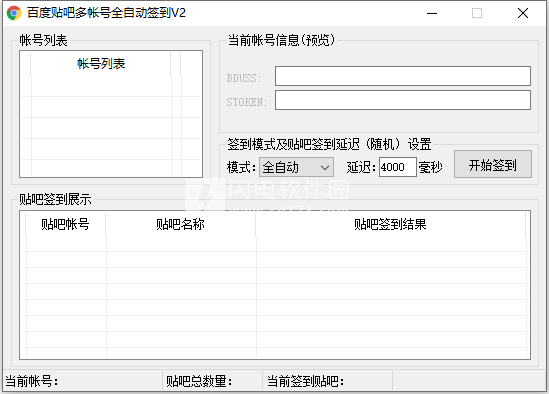Viewport: 549px width, 394px height.
Task: Click the 开始签到 button
Action: [493, 164]
